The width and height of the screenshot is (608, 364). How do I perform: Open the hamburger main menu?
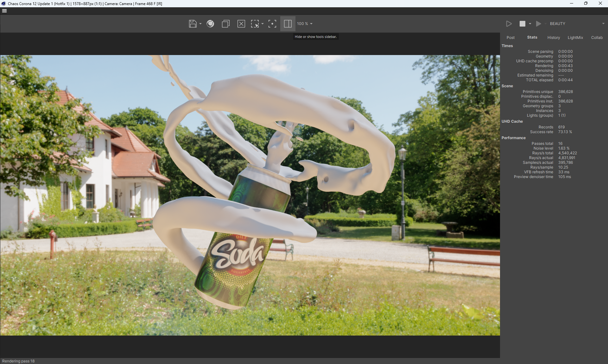click(x=4, y=11)
